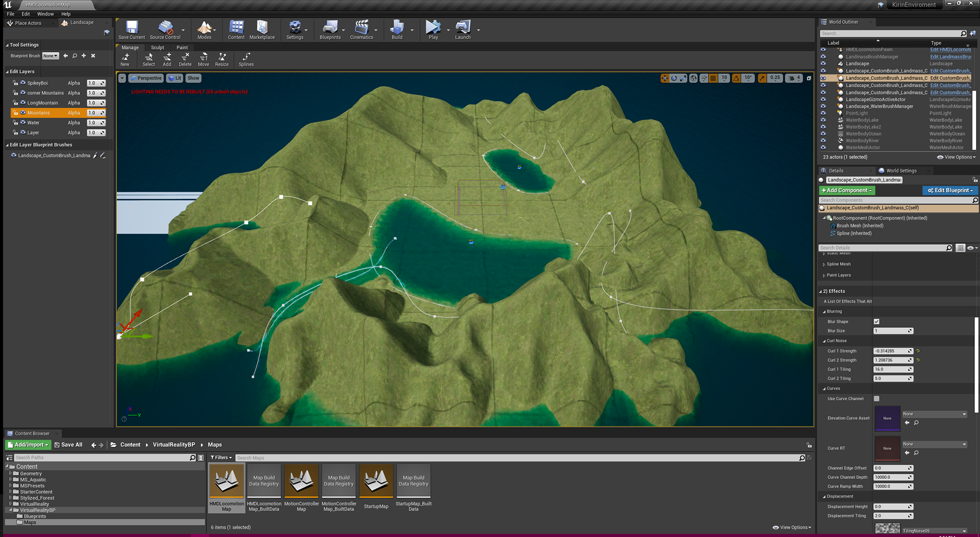Click the Source Control icon

[165, 30]
